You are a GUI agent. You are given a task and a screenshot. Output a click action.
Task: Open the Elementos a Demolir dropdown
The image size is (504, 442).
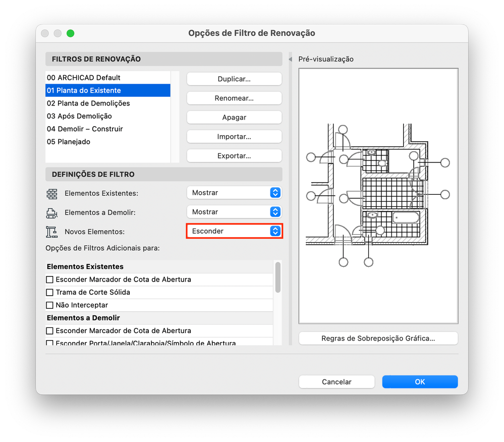234,212
